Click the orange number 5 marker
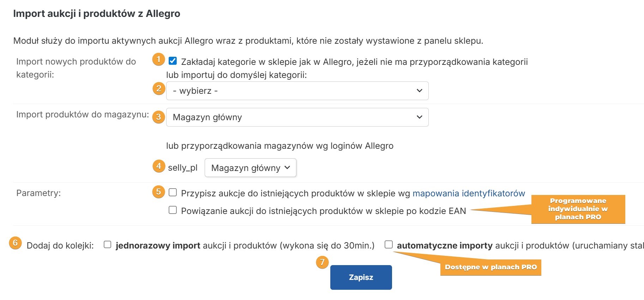The width and height of the screenshot is (644, 300). (159, 192)
